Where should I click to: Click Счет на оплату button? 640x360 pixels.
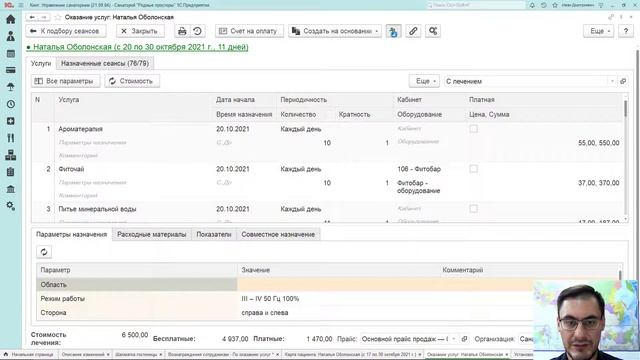(249, 31)
